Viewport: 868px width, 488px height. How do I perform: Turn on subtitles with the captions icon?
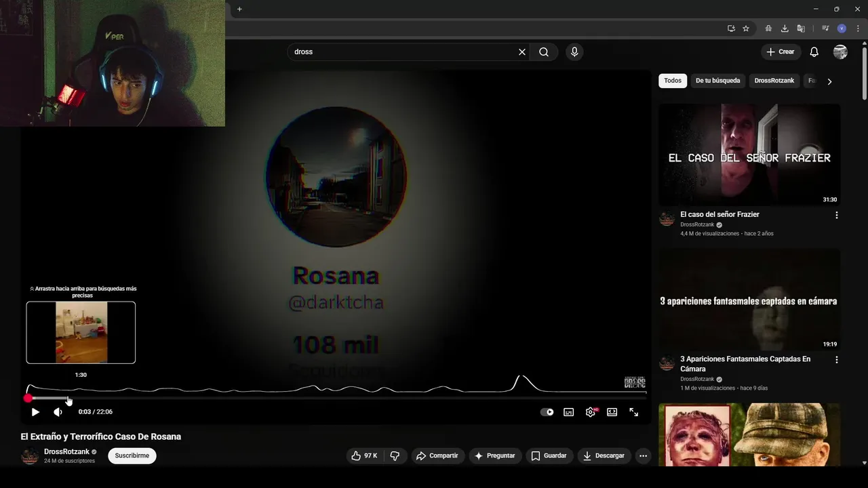click(569, 412)
